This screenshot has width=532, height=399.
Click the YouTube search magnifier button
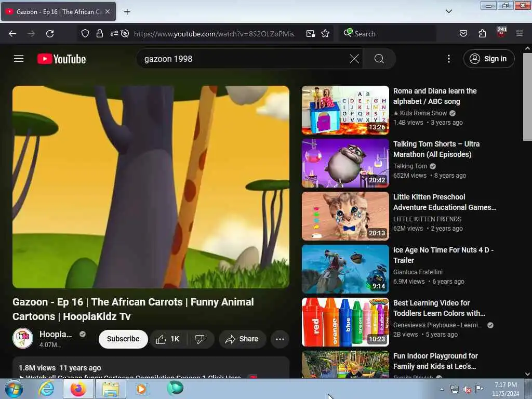379,59
